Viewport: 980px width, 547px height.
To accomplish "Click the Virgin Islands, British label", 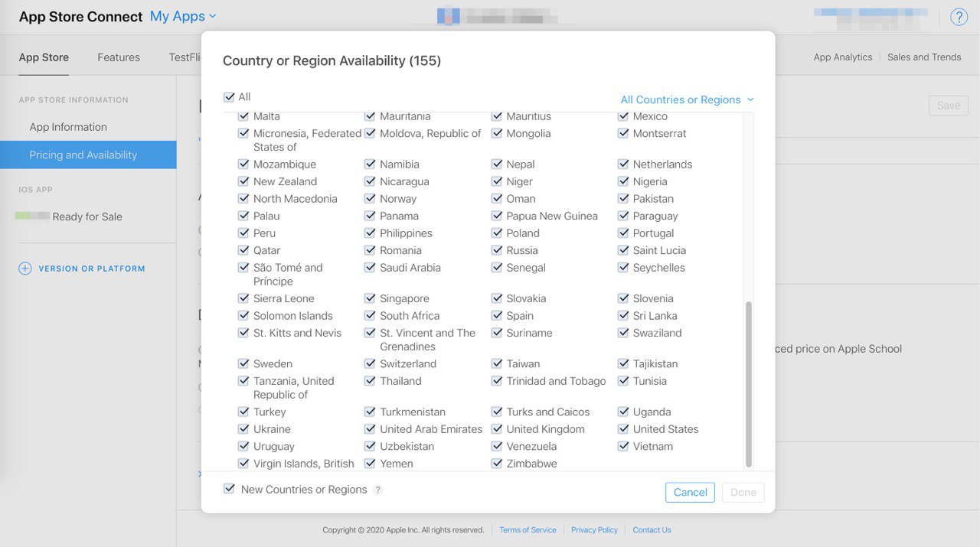I will point(304,464).
